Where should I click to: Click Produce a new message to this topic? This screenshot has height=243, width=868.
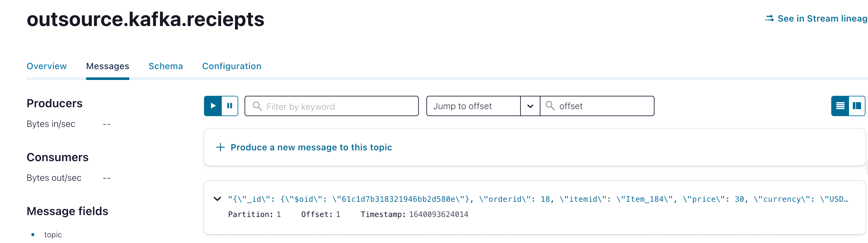311,147
